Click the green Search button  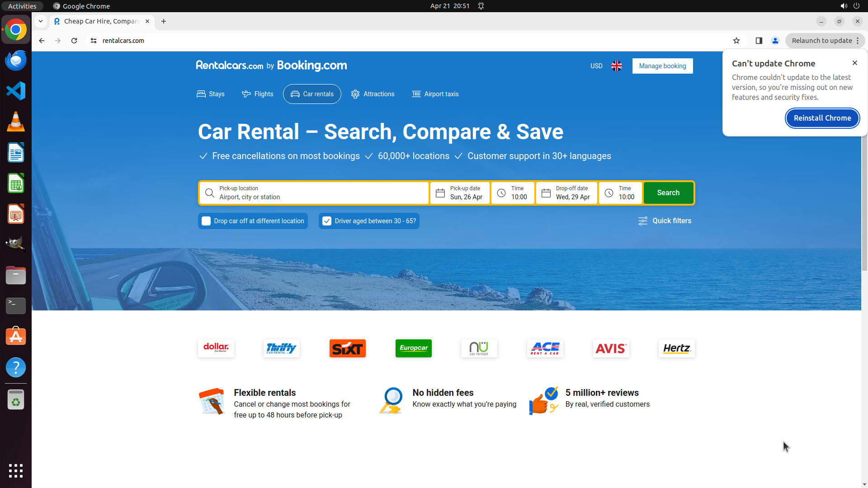click(x=668, y=193)
